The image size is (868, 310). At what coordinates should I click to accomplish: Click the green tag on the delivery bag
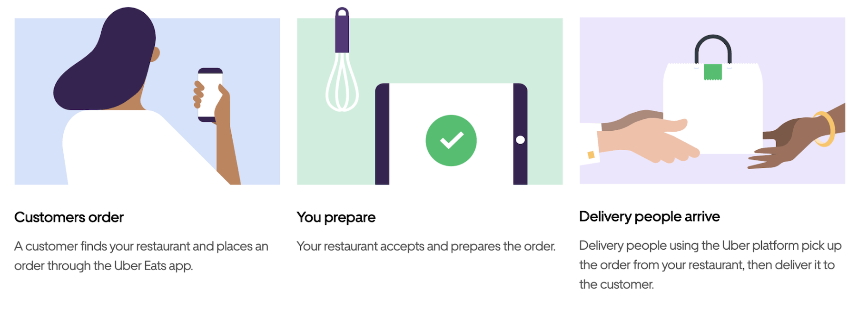click(x=712, y=72)
